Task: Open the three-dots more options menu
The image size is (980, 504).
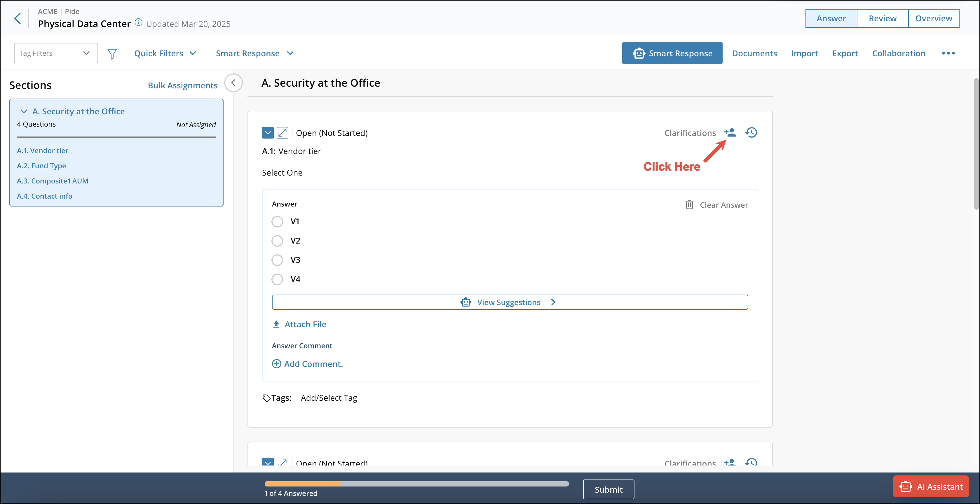Action: tap(948, 53)
